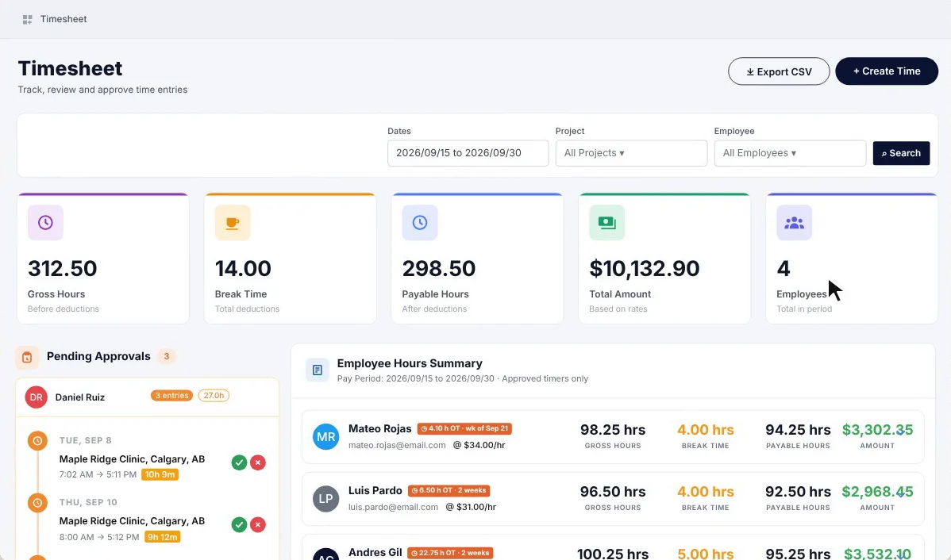Screen dimensions: 951x560
Task: Click the people icon on Employees card
Action: tap(794, 222)
